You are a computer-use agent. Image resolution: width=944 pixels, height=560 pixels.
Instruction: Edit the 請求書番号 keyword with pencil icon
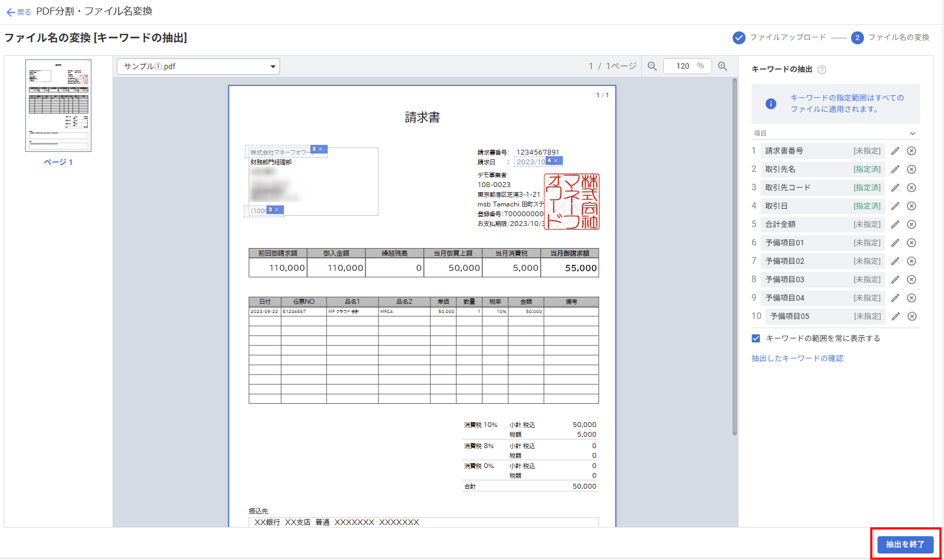tap(895, 151)
